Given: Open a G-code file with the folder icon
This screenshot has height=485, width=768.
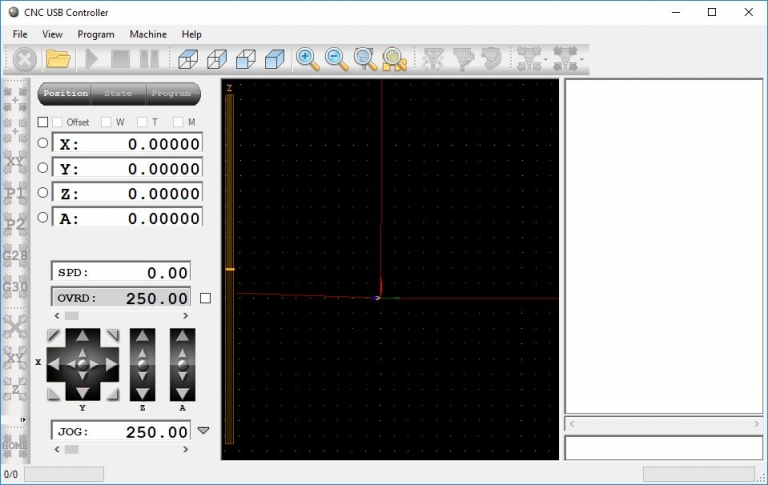Looking at the screenshot, I should click(58, 59).
